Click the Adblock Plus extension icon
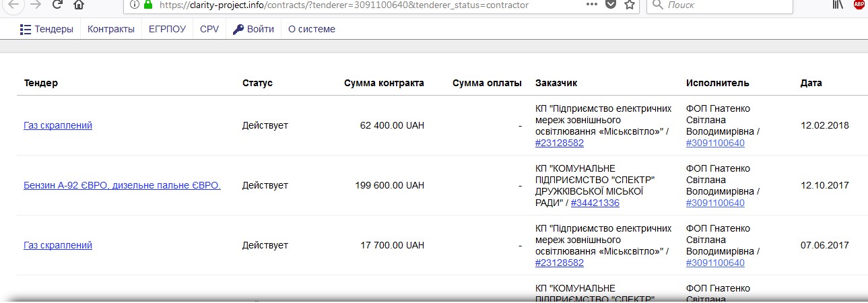The width and height of the screenshot is (868, 303). (x=859, y=4)
